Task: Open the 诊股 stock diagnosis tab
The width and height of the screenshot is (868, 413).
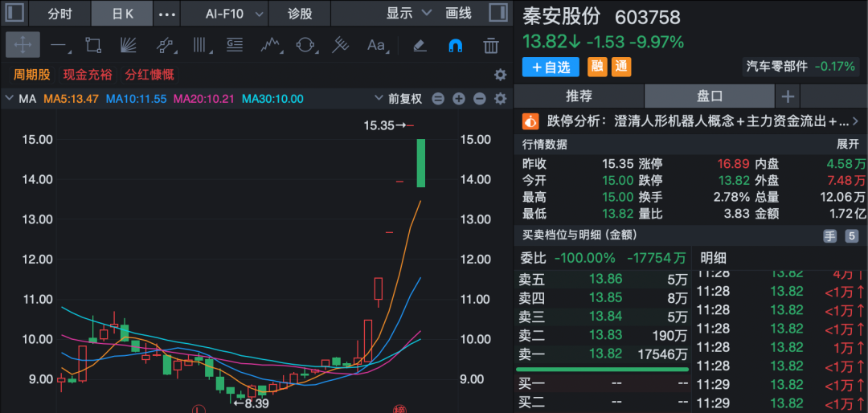Action: tap(300, 14)
